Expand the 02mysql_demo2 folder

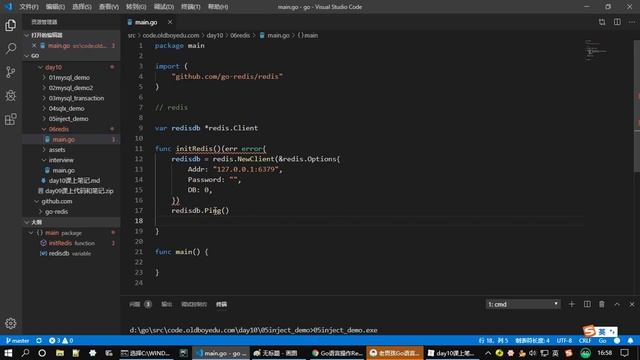[71, 88]
